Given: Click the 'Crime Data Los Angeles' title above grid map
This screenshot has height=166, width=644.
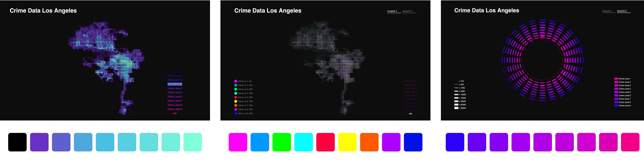Looking at the screenshot, I should click(x=43, y=10).
